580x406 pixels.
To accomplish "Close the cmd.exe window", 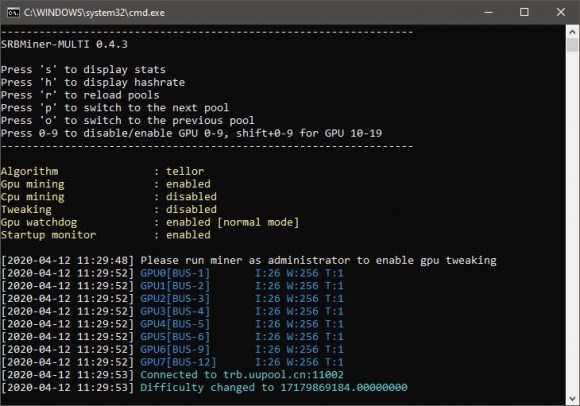I will pyautogui.click(x=560, y=12).
